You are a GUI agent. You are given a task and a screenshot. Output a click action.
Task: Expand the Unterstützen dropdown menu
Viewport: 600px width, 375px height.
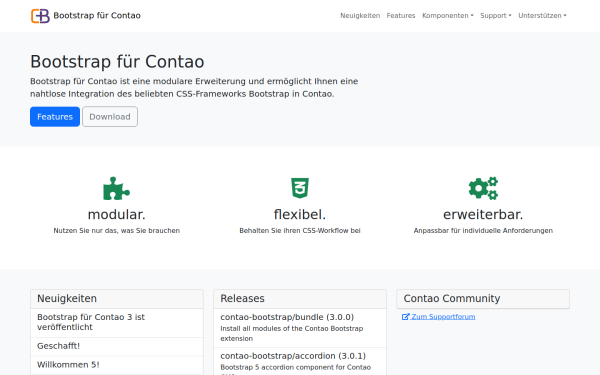(x=542, y=16)
